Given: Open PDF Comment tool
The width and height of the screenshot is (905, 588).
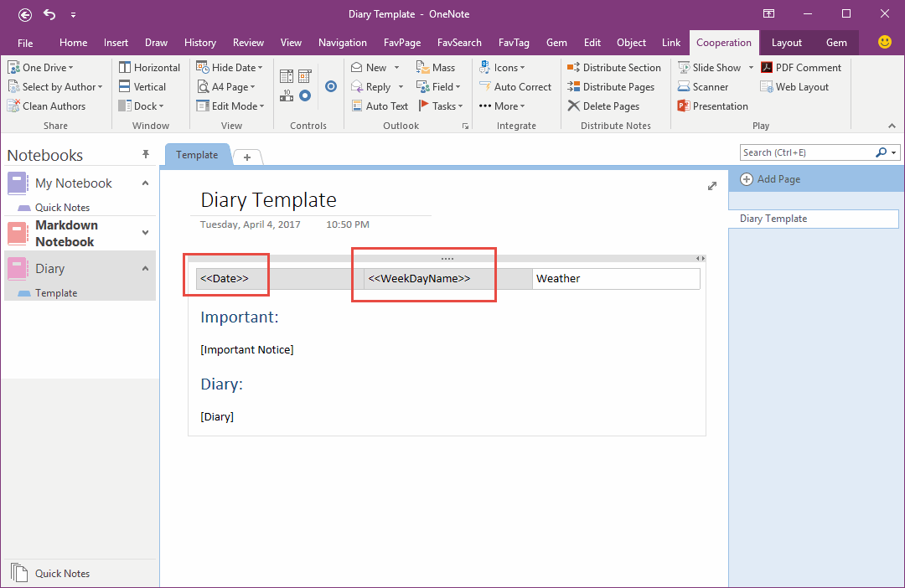Looking at the screenshot, I should [801, 67].
